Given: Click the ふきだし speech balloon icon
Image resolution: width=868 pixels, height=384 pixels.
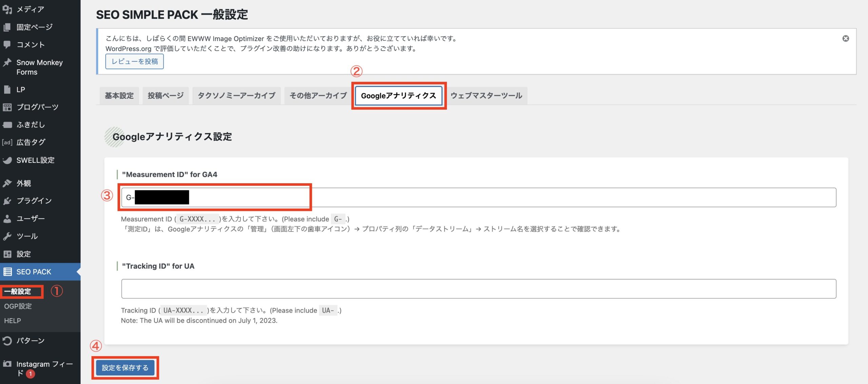Looking at the screenshot, I should click(x=7, y=125).
